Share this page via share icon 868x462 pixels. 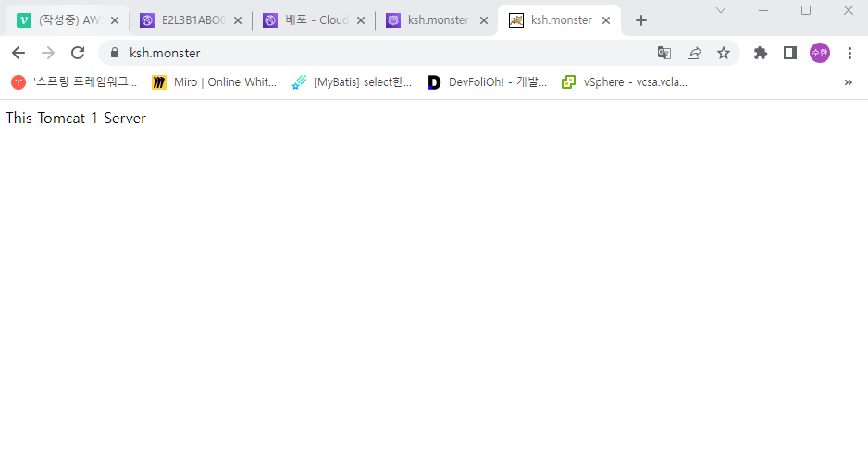click(694, 53)
